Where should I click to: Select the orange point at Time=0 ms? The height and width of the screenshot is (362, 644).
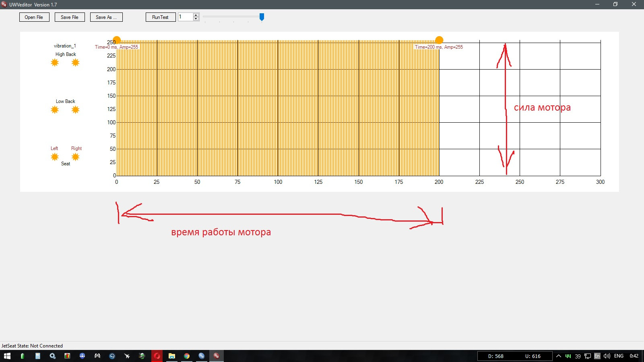coord(117,40)
